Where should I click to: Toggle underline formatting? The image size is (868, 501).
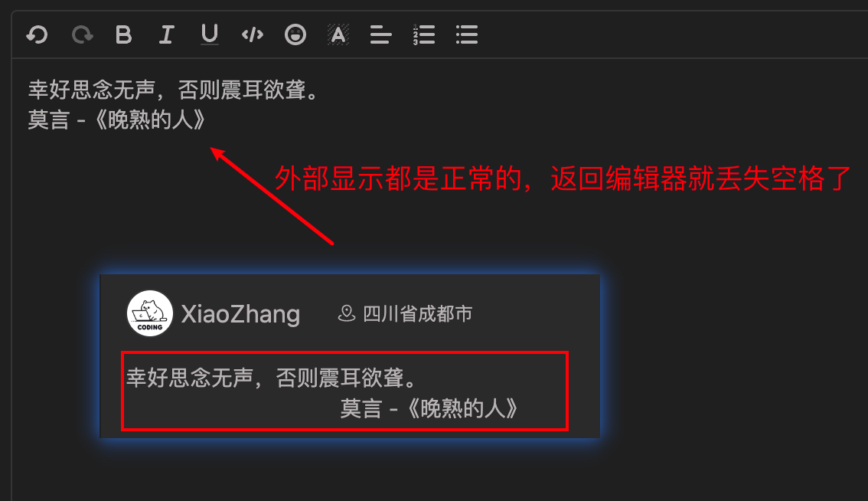click(x=209, y=34)
